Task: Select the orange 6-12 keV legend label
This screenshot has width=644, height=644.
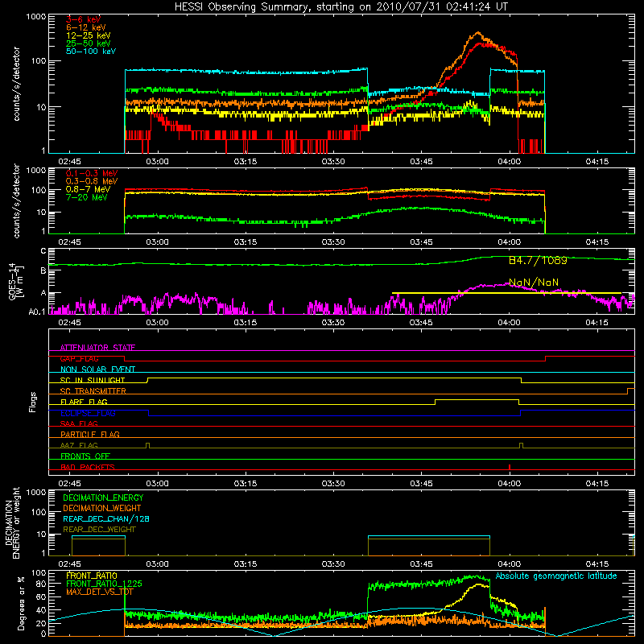Action: click(x=86, y=27)
